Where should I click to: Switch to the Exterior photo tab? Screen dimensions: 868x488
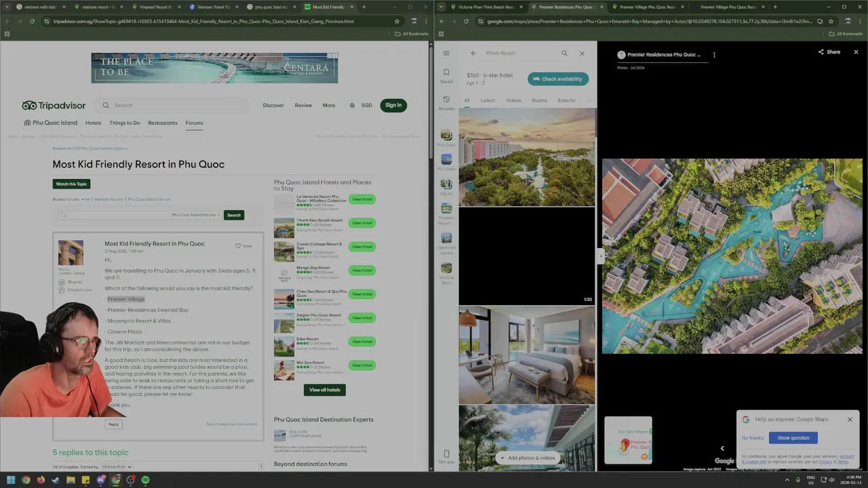(567, 100)
